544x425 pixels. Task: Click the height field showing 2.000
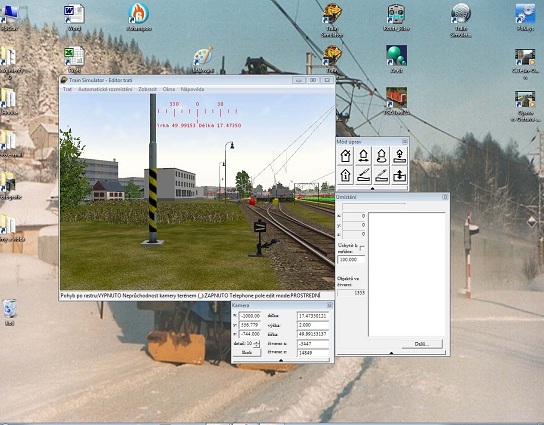[x=313, y=325]
